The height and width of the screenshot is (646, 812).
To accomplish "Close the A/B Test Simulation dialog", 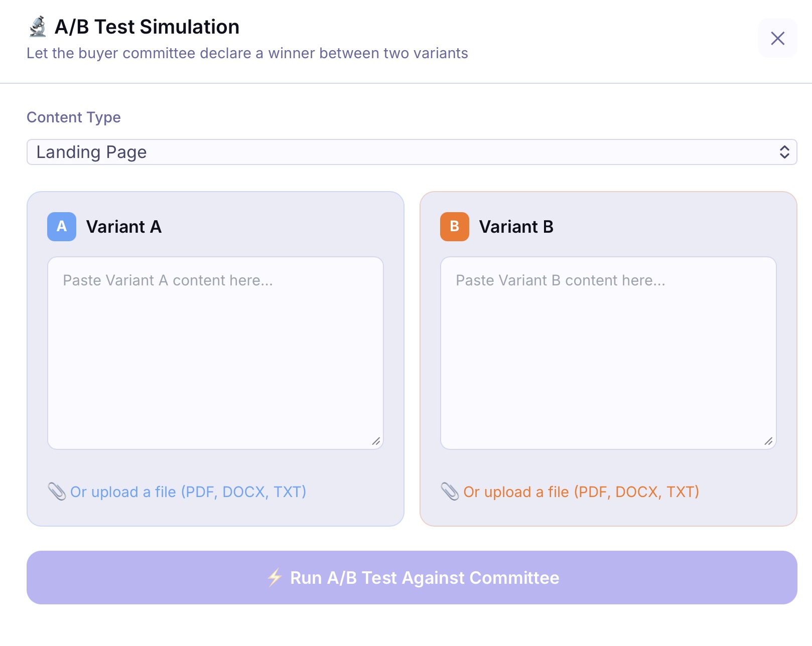I will [777, 38].
